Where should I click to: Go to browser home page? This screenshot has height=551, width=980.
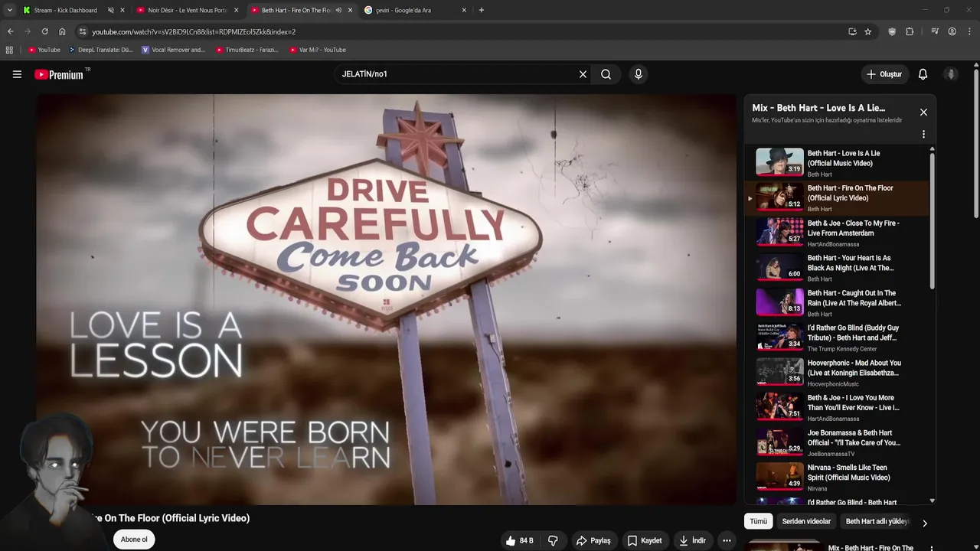[62, 31]
